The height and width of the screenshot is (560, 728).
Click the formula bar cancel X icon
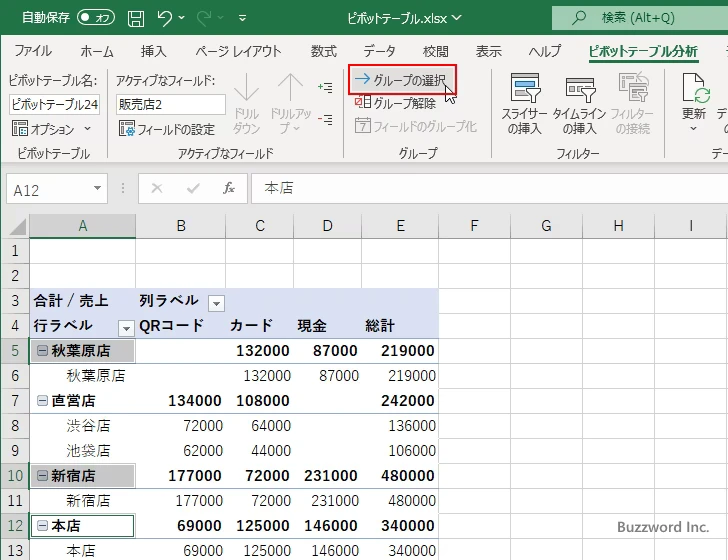(x=157, y=188)
